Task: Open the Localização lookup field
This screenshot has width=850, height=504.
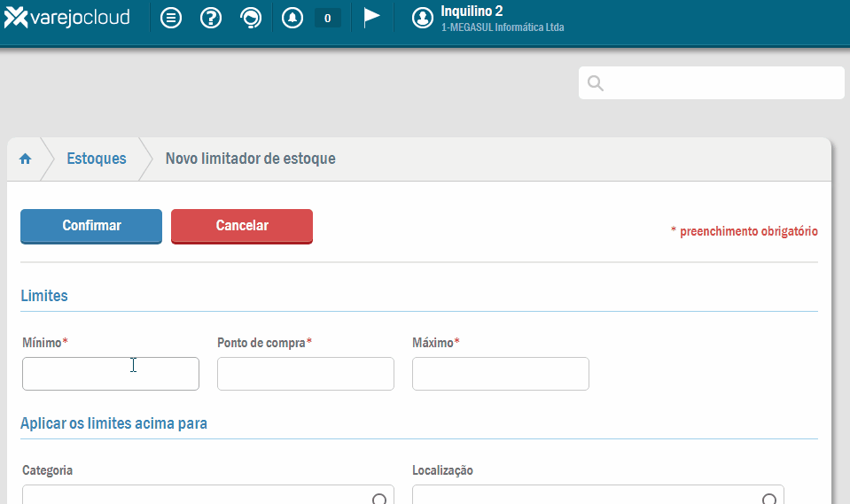Action: [x=589, y=496]
